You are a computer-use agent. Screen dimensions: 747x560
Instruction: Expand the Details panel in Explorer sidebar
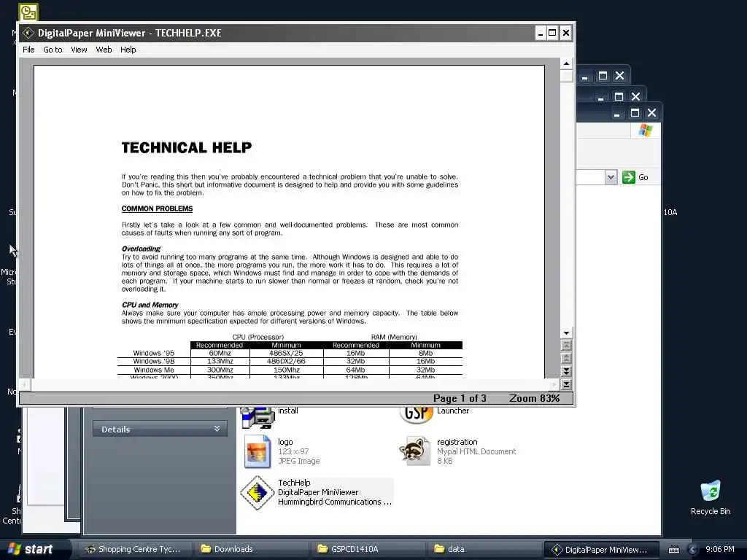pos(160,429)
